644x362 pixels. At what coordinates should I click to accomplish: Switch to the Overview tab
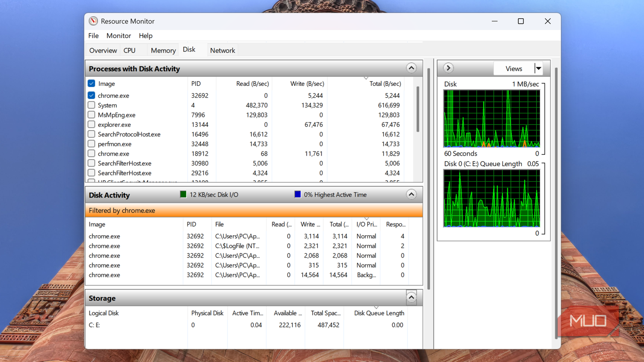point(103,50)
